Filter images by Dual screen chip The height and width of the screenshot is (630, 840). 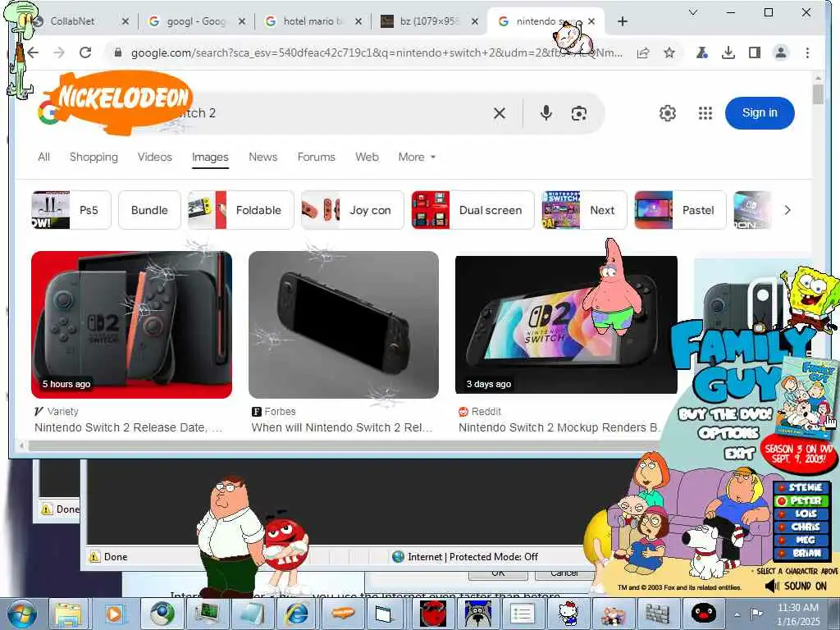[x=472, y=210]
